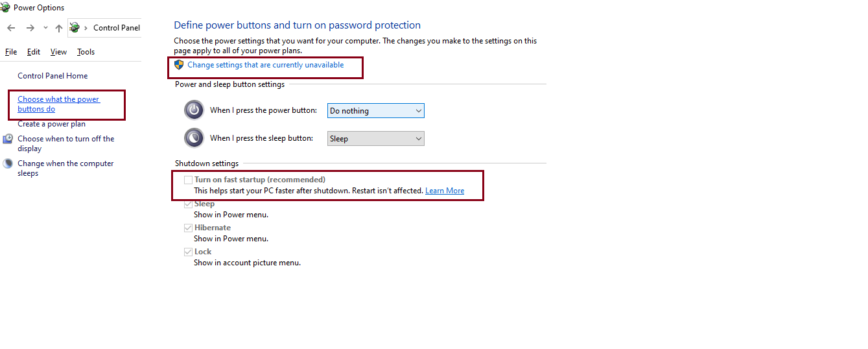Click the Power Options address bar icon

tap(75, 28)
